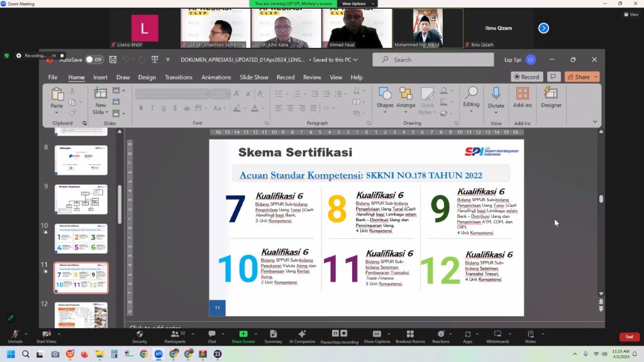Screen dimensions: 644x362
Task: Click the Record button in PowerPoint
Action: click(526, 77)
